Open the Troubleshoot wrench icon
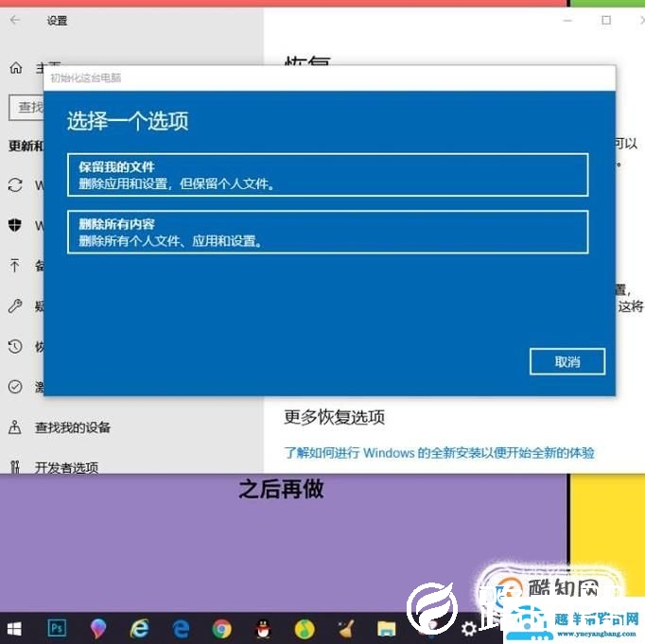Screen dimensions: 645x644 click(x=15, y=305)
